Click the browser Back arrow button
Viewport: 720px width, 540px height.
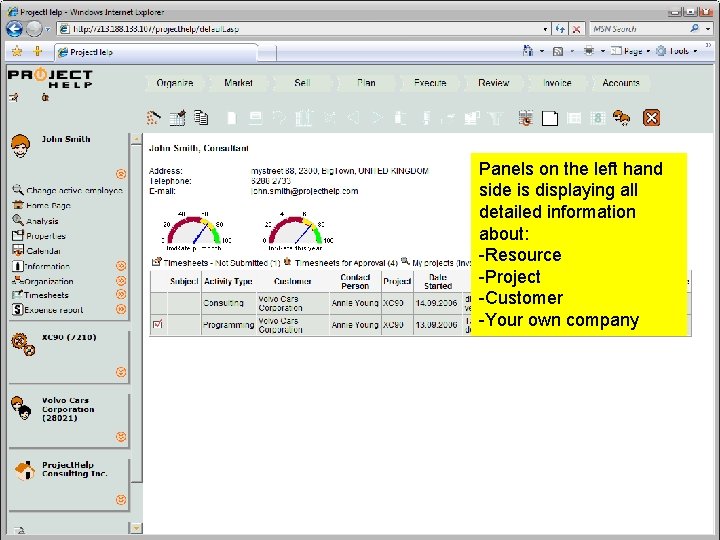click(x=15, y=29)
